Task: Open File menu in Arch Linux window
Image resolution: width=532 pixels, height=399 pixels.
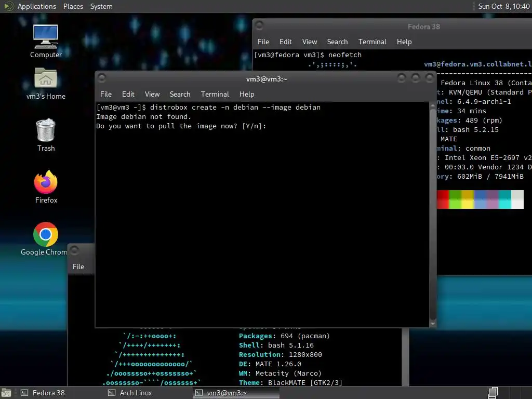Action: tap(78, 267)
